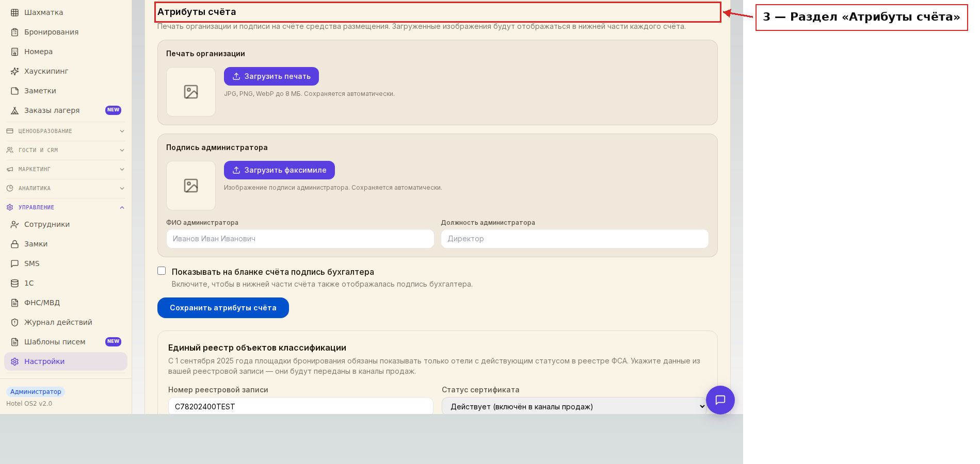Click the Замки lock icon
This screenshot has height=464, width=980.
(x=14, y=244)
